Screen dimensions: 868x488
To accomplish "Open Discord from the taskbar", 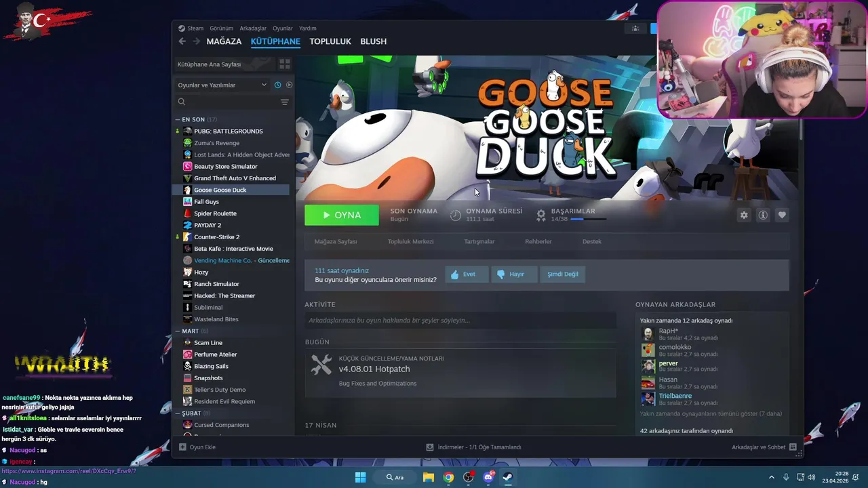I will 488,477.
